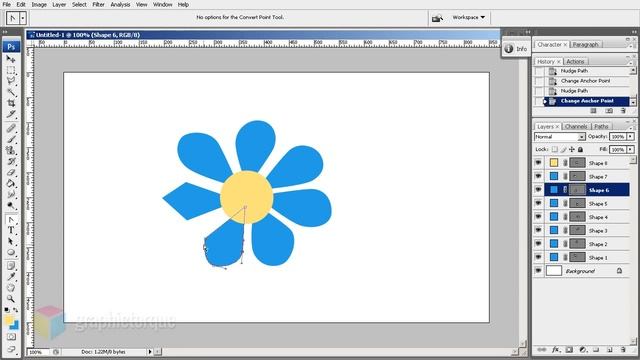Select the Notes tool
Viewport: 640px width, 360px height.
pos(11,266)
